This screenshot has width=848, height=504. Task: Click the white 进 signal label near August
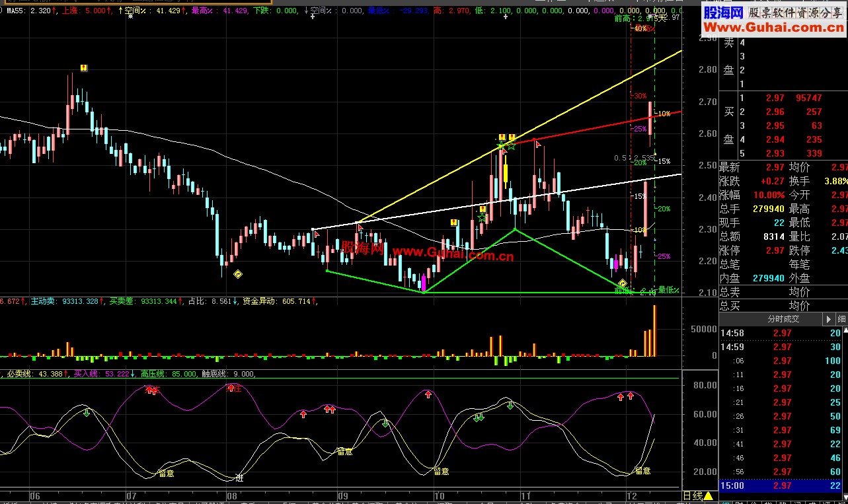point(240,478)
